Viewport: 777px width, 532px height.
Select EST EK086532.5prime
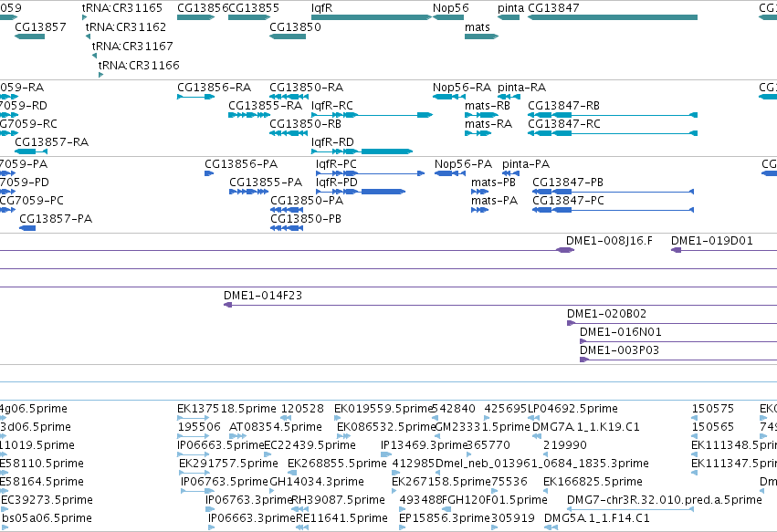pyautogui.click(x=344, y=436)
